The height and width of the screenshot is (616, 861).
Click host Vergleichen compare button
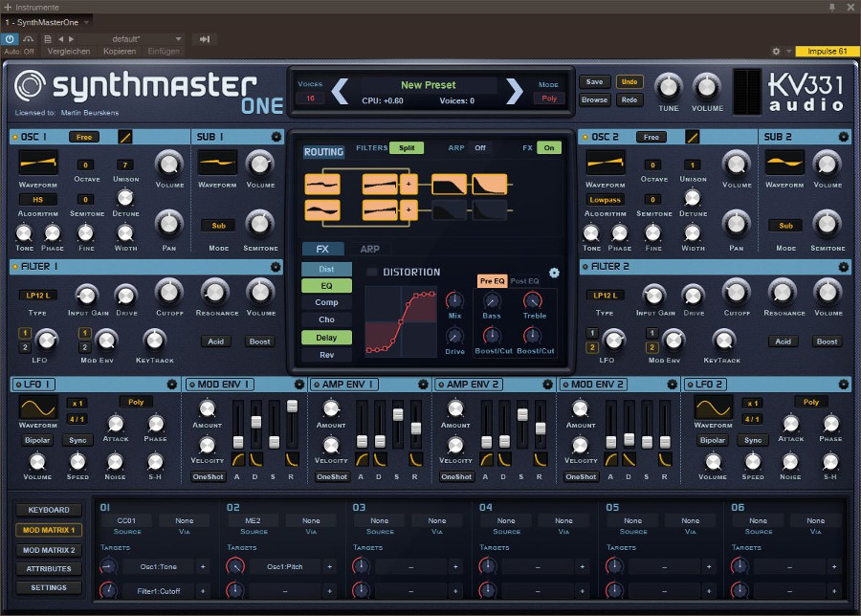69,51
